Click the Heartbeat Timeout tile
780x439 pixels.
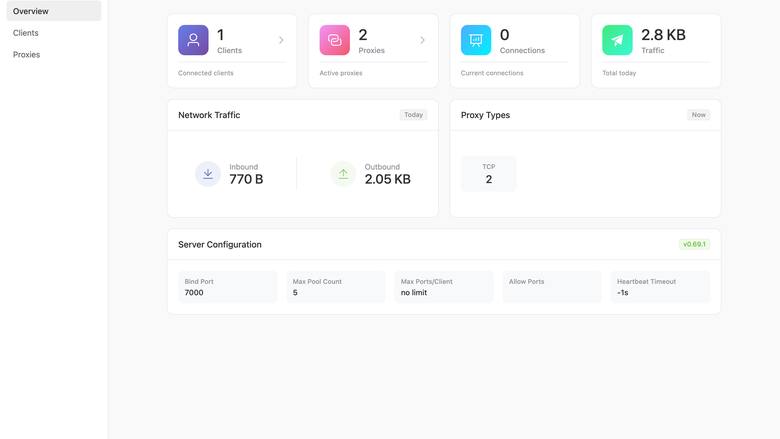coord(660,287)
